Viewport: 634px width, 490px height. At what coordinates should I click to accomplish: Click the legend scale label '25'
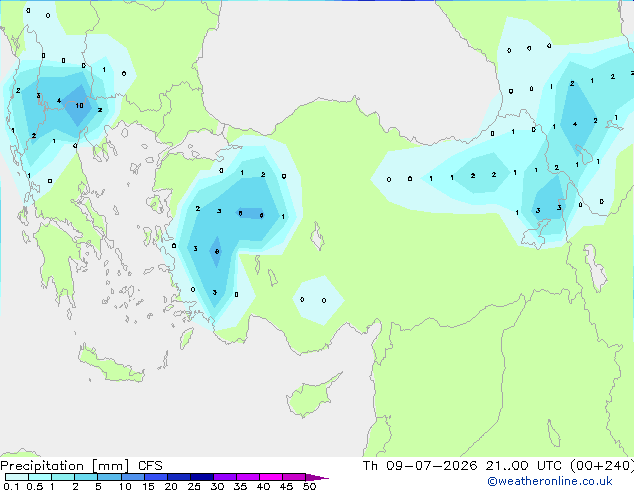click(194, 486)
